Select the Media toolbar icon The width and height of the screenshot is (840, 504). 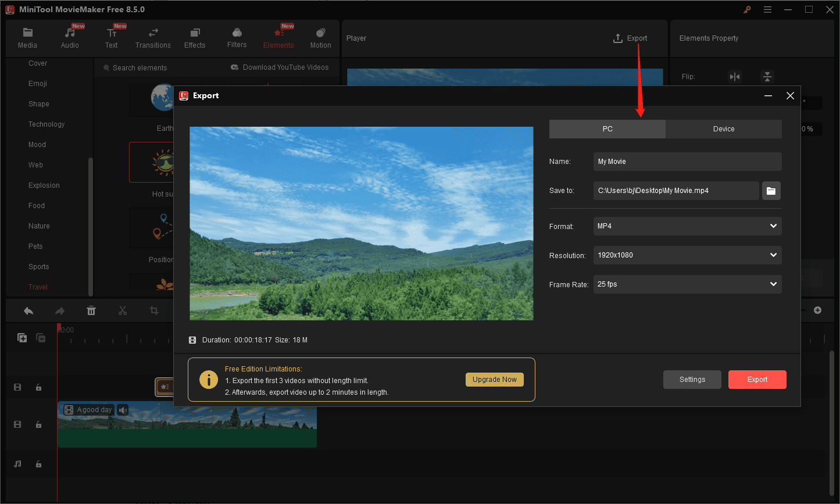27,37
